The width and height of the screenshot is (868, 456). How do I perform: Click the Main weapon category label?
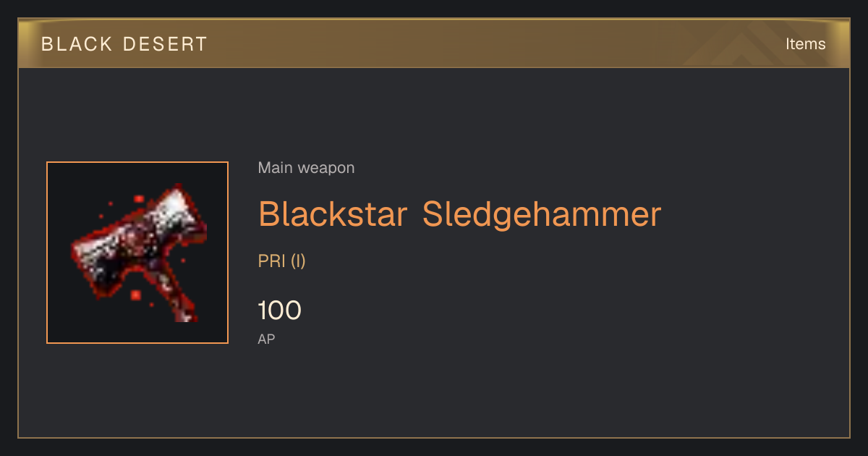pos(306,168)
